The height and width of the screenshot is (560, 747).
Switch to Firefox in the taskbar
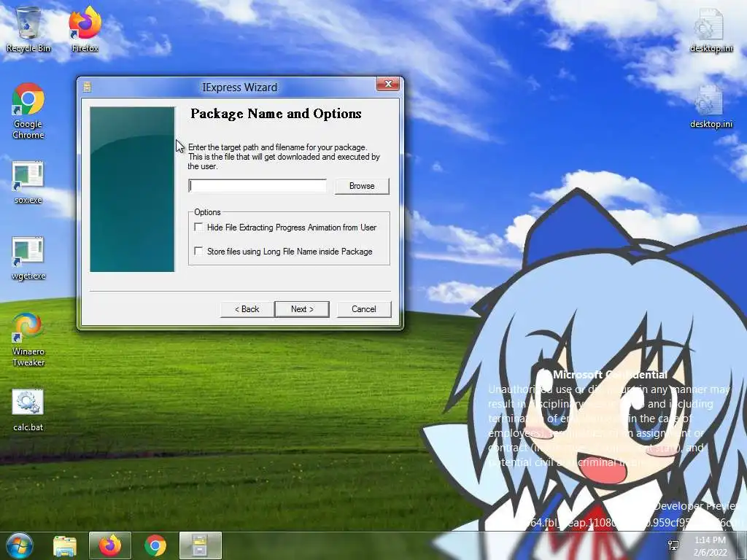(110, 545)
